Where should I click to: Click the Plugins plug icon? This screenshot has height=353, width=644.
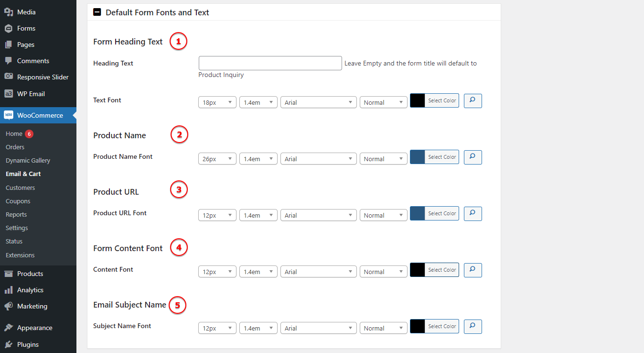coord(8,344)
